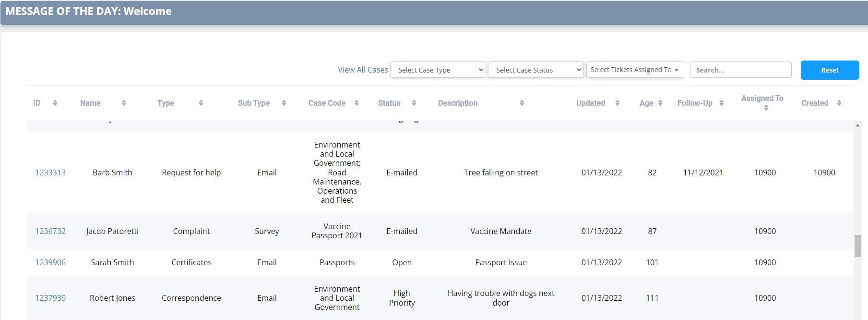The width and height of the screenshot is (868, 320).
Task: Click Status column sort arrows
Action: [414, 103]
